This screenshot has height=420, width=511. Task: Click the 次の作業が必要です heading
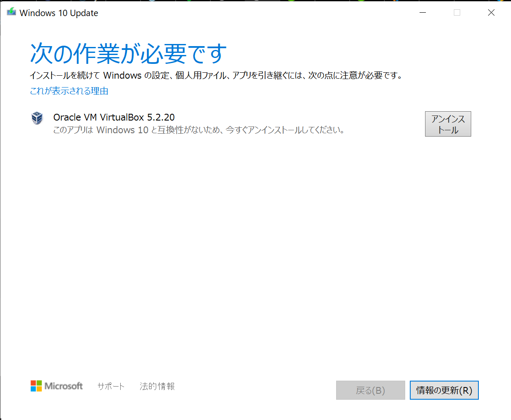[x=128, y=54]
